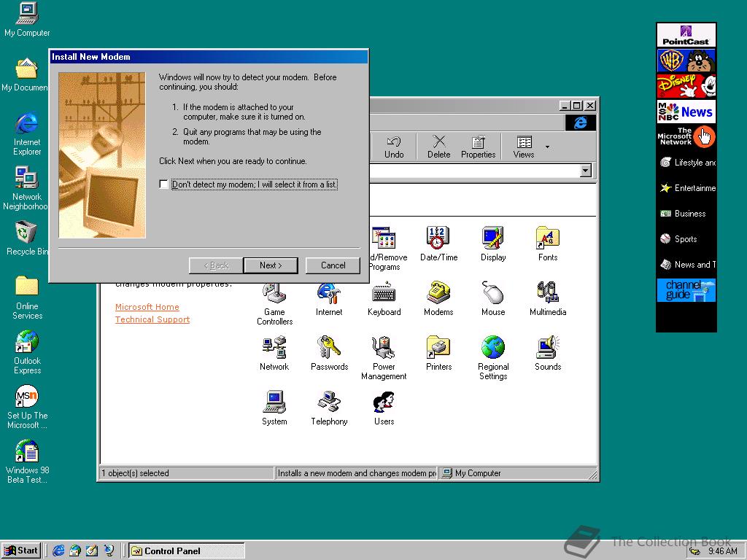Click Next in Install New Modem
This screenshot has width=747, height=560.
coord(271,265)
